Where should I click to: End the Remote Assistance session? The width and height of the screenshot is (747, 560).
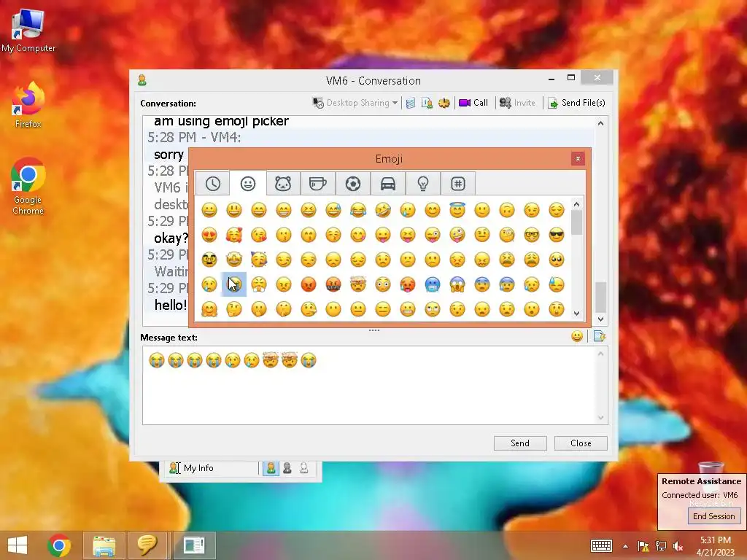(713, 516)
